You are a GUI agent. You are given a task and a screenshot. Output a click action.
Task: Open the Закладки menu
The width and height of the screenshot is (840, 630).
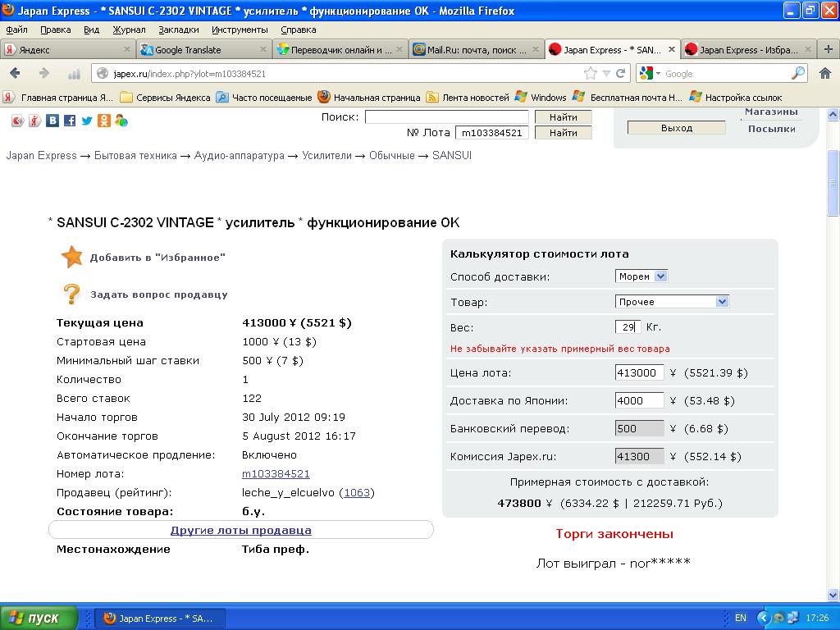(x=178, y=30)
